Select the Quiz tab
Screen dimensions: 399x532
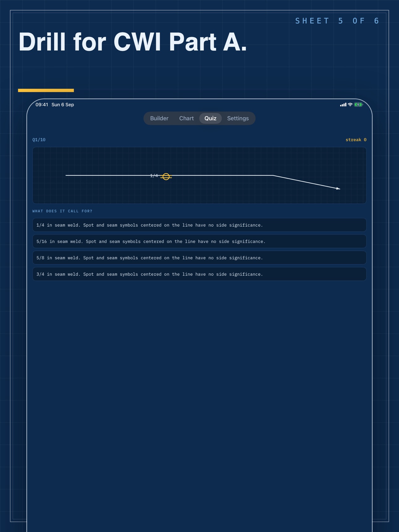pyautogui.click(x=210, y=118)
